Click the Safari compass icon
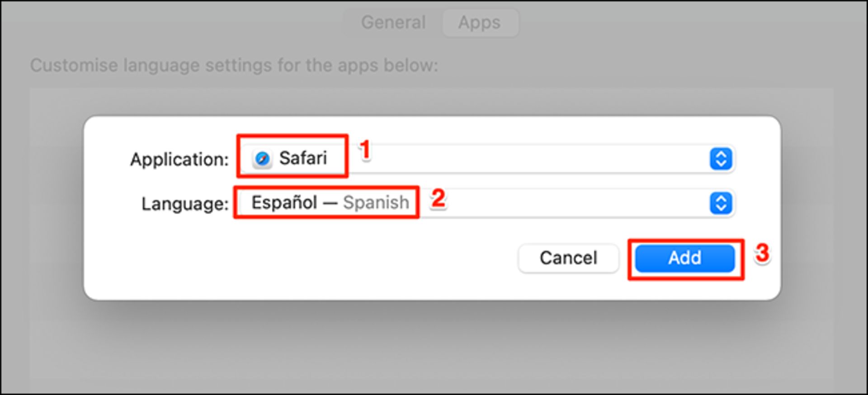Screen dimensions: 868x395 click(x=262, y=159)
